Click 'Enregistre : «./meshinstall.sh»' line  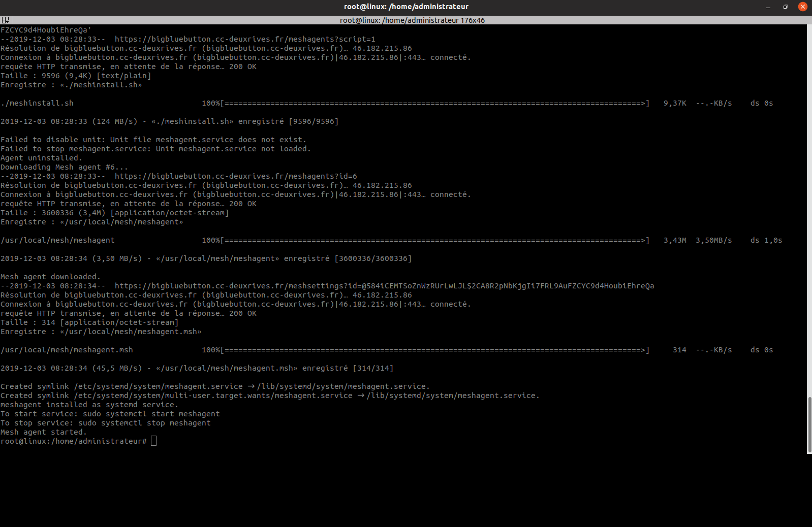[71, 85]
